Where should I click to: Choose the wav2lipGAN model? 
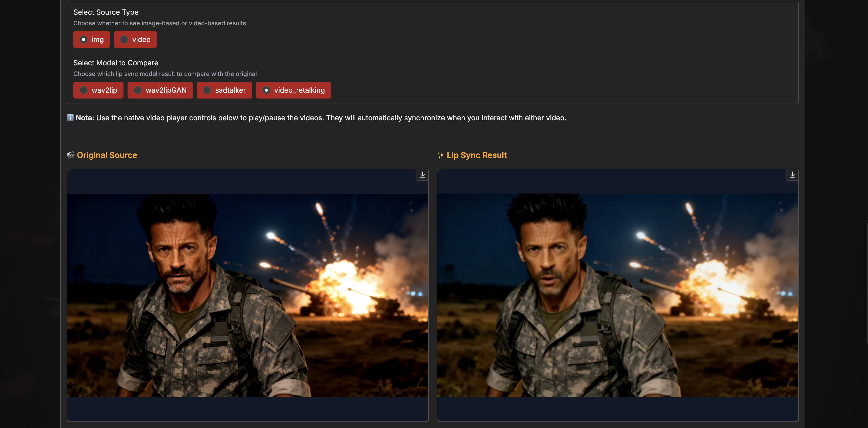160,90
